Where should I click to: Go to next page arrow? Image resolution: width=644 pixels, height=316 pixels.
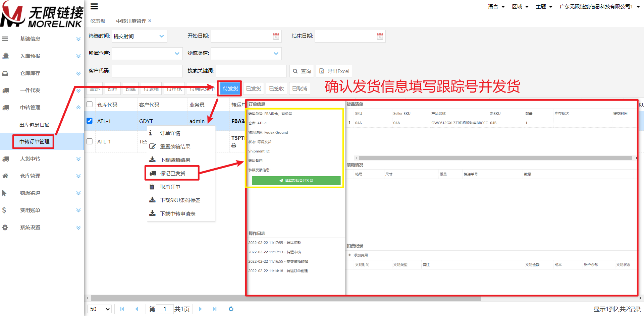click(x=200, y=309)
